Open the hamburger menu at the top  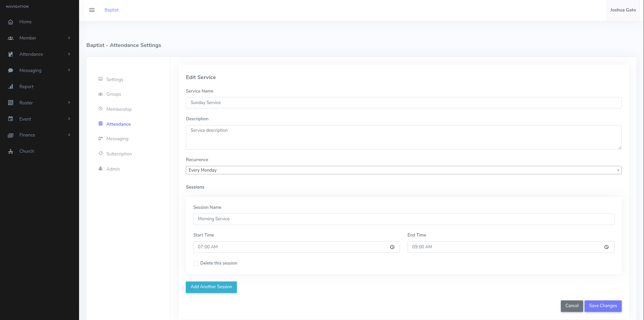(92, 10)
